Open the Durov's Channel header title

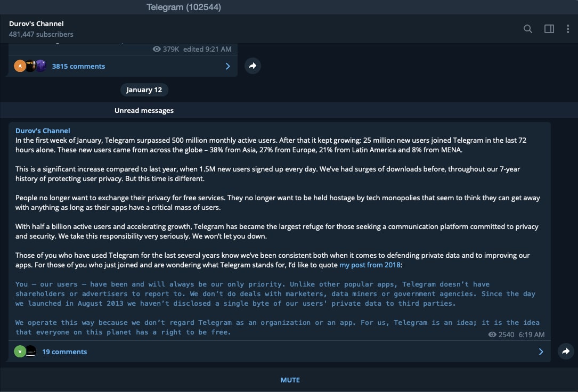pyautogui.click(x=36, y=23)
